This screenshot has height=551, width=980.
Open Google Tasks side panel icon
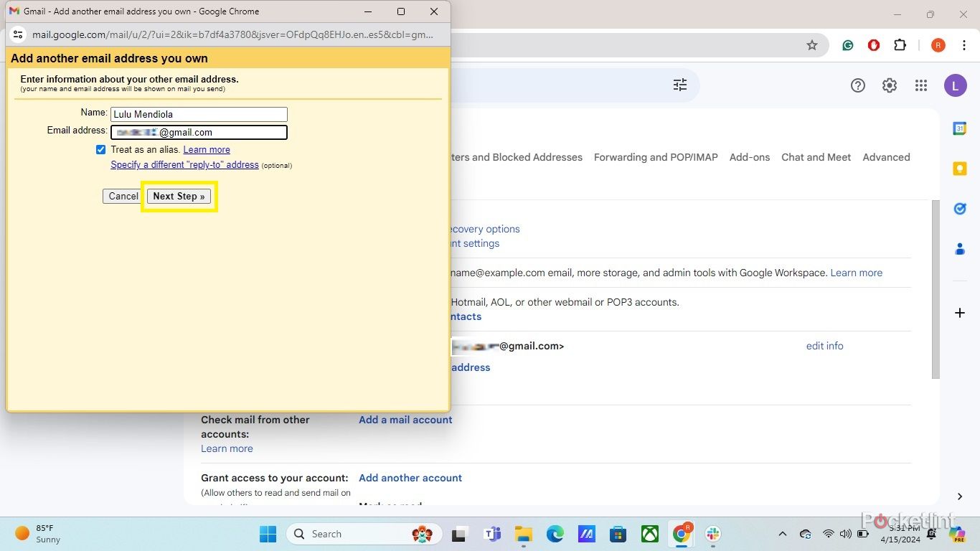tap(960, 209)
